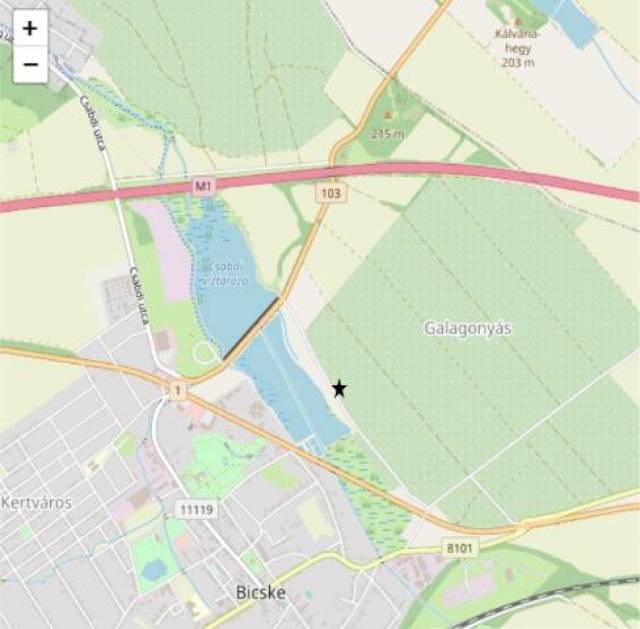Click the circular roundabout near the lake

click(204, 353)
